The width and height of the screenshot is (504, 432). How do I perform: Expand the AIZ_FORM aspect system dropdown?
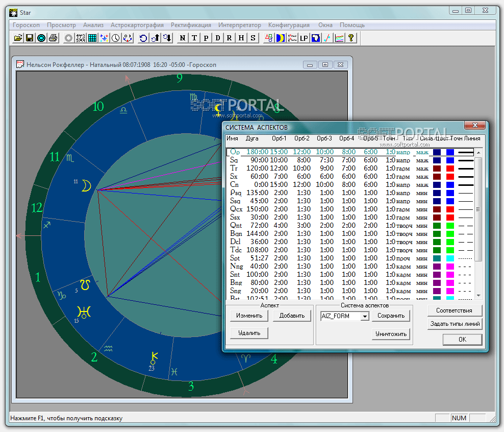364,316
